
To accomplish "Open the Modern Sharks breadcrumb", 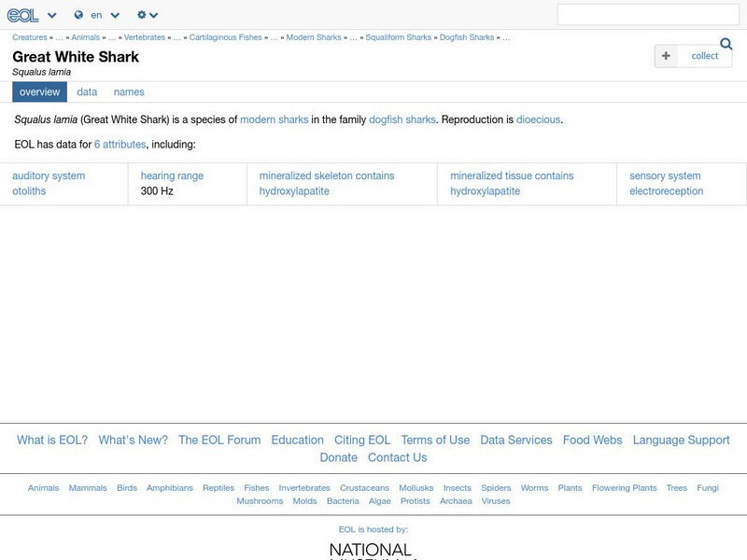I will pyautogui.click(x=314, y=37).
